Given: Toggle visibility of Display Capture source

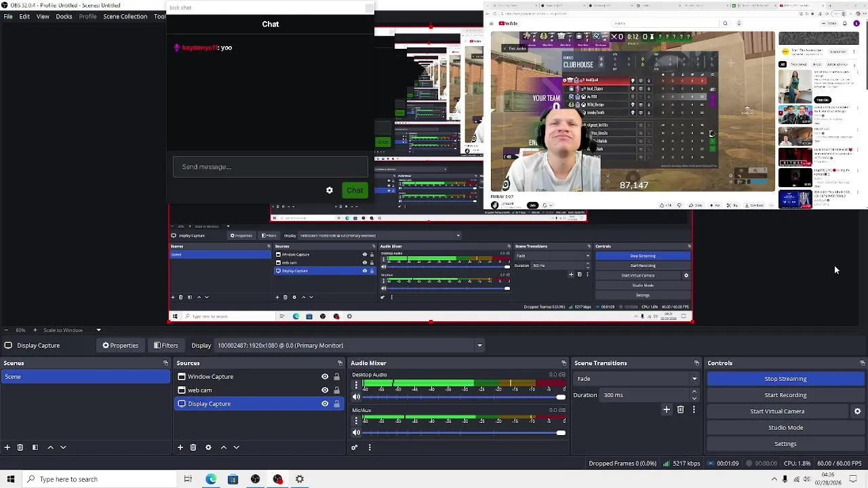Looking at the screenshot, I should click(325, 404).
